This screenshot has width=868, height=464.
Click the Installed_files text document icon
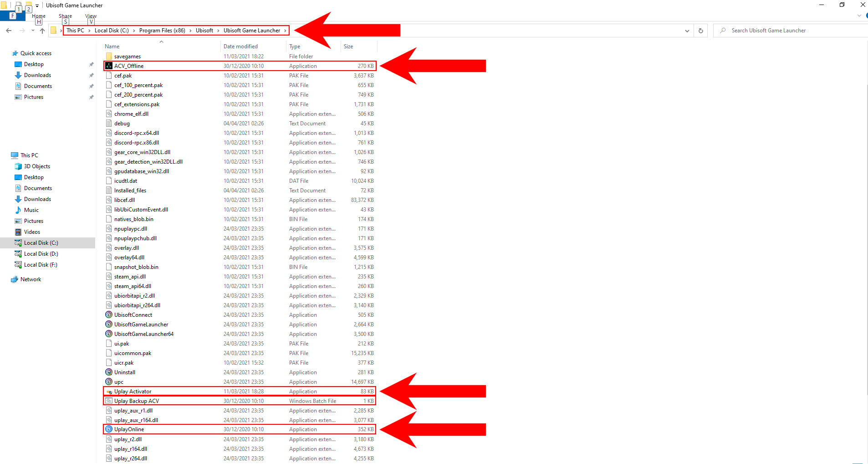[x=109, y=191]
